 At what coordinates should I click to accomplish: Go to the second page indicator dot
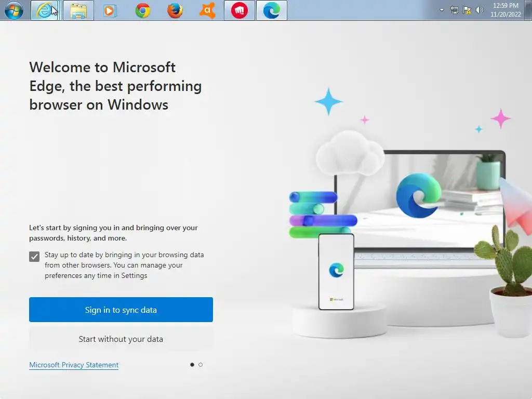point(201,365)
